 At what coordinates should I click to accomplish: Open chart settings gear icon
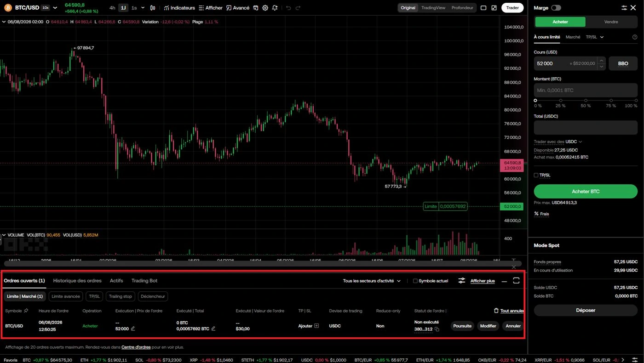click(265, 8)
